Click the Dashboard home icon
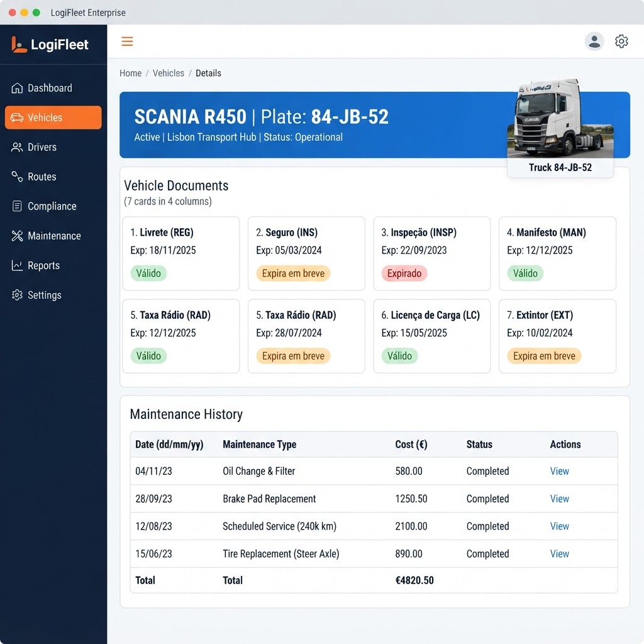The height and width of the screenshot is (644, 644). pyautogui.click(x=17, y=88)
